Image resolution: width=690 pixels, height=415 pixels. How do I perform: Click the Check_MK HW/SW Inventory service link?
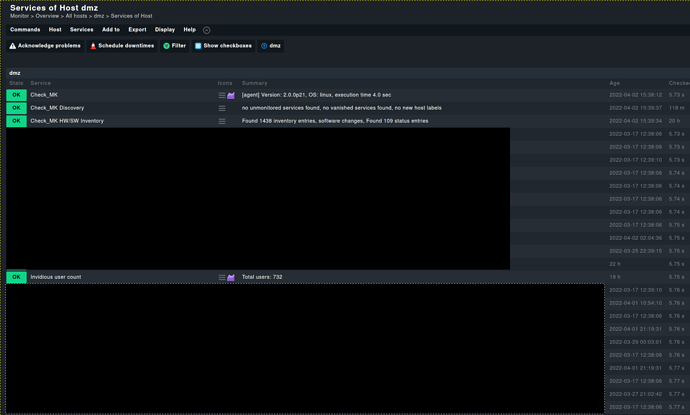coord(67,121)
